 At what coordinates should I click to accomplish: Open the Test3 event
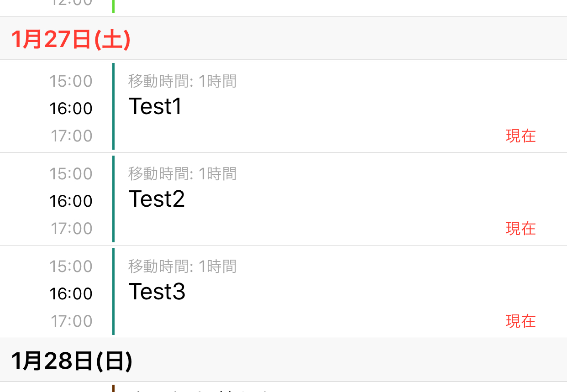157,292
